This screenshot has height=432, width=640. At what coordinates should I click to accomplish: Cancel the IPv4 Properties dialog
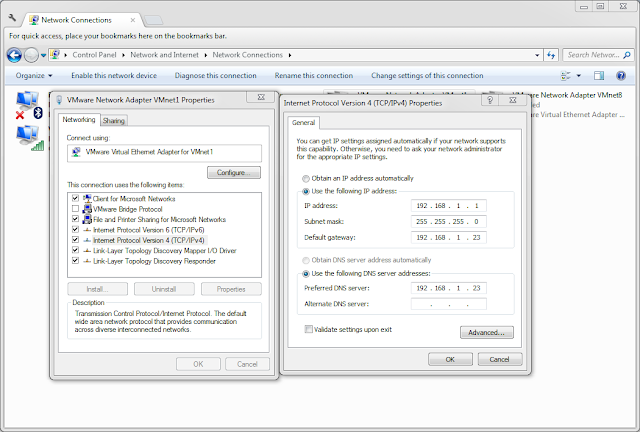(500, 359)
